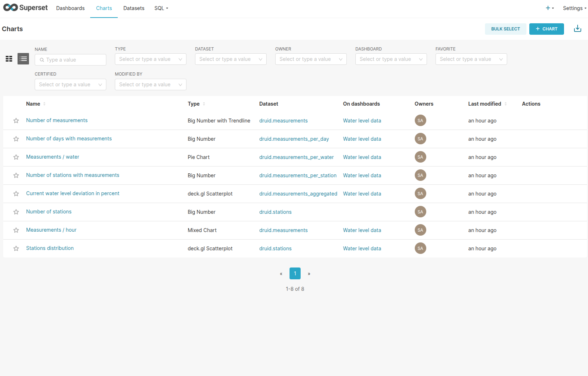Toggle favorite on Stations distribution chart
The image size is (588, 376).
point(16,249)
